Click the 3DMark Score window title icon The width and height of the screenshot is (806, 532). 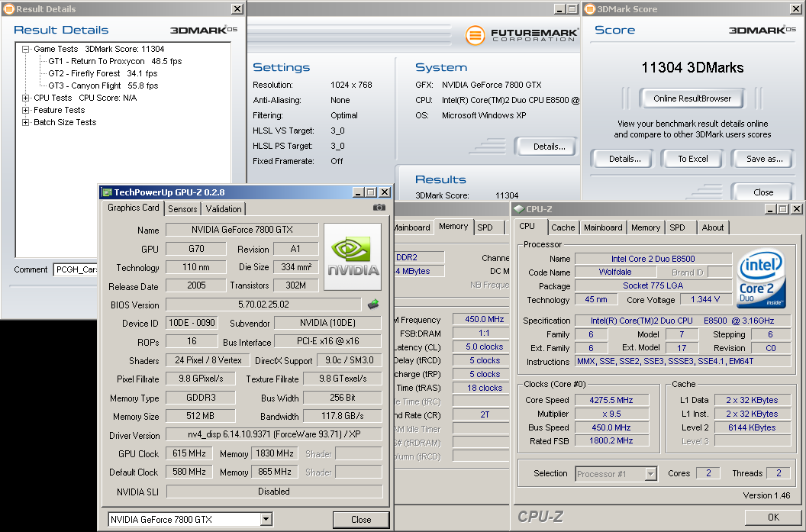click(x=590, y=8)
